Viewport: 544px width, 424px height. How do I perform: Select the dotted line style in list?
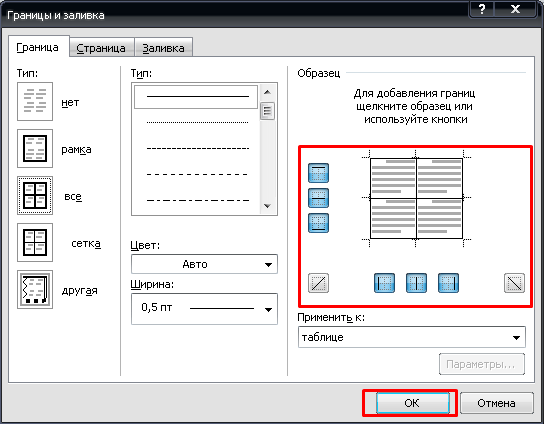197,122
